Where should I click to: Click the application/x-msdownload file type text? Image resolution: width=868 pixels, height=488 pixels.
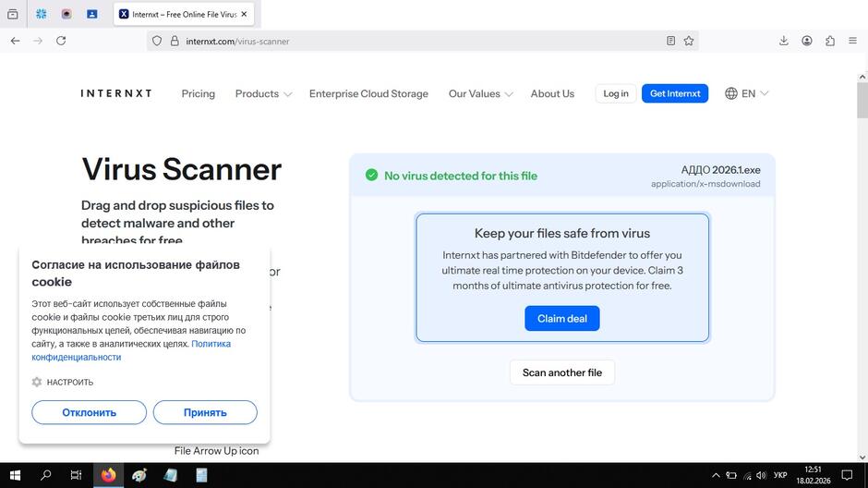coord(705,184)
